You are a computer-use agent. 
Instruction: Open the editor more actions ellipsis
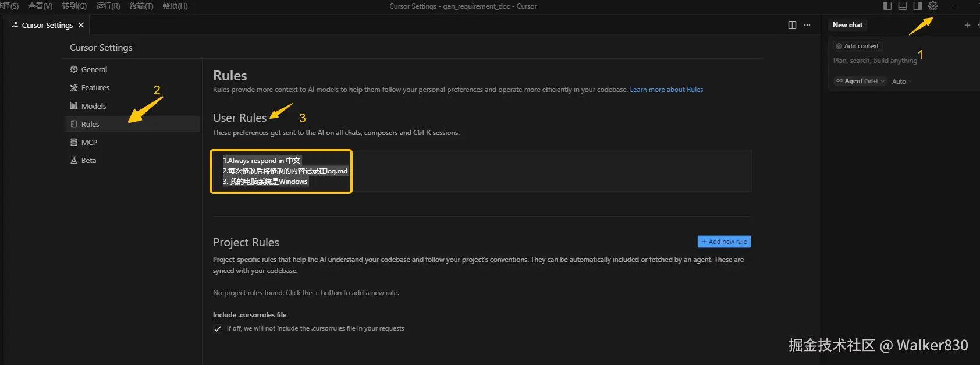tap(807, 25)
